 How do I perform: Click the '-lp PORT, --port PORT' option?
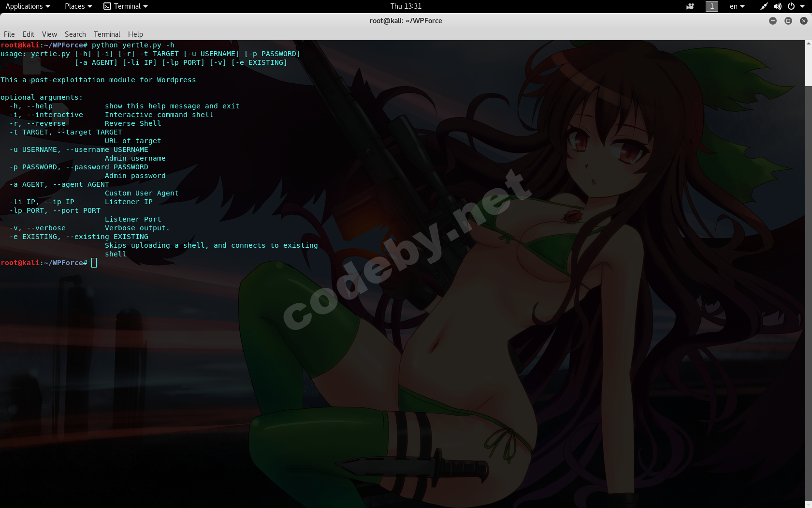(x=55, y=210)
